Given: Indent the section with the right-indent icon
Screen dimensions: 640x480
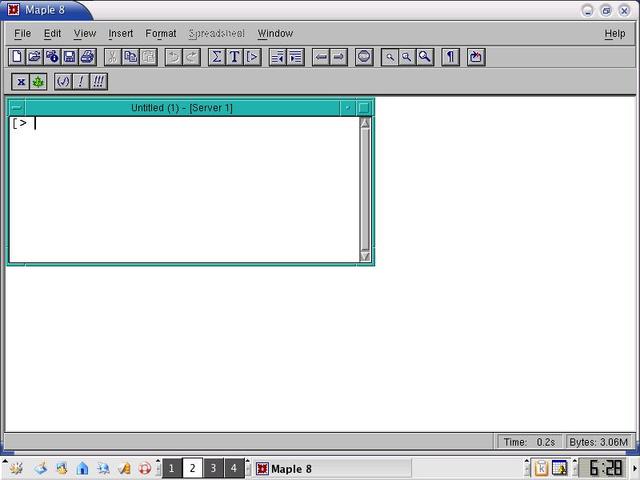Looking at the screenshot, I should [296, 57].
